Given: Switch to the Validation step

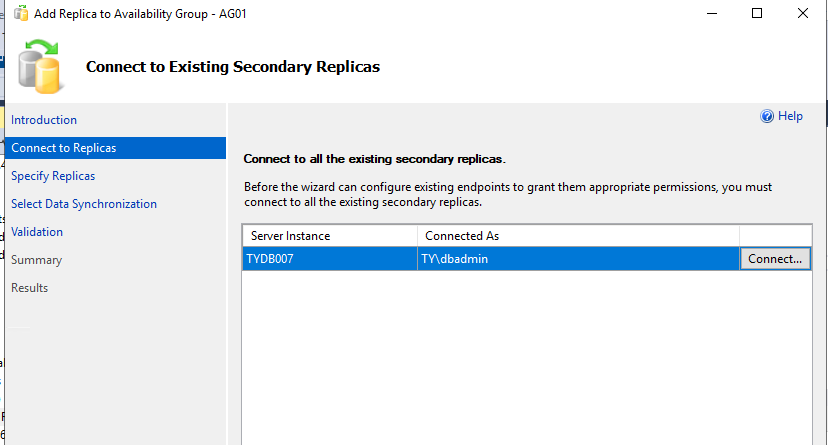Looking at the screenshot, I should point(37,232).
